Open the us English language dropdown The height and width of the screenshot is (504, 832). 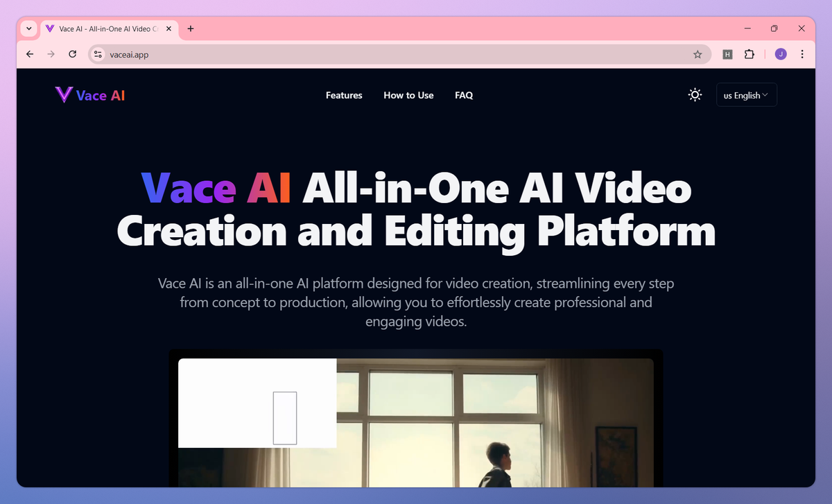point(746,94)
